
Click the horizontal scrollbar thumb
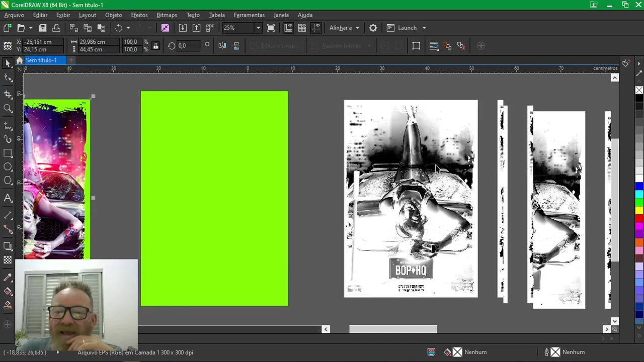pos(393,329)
